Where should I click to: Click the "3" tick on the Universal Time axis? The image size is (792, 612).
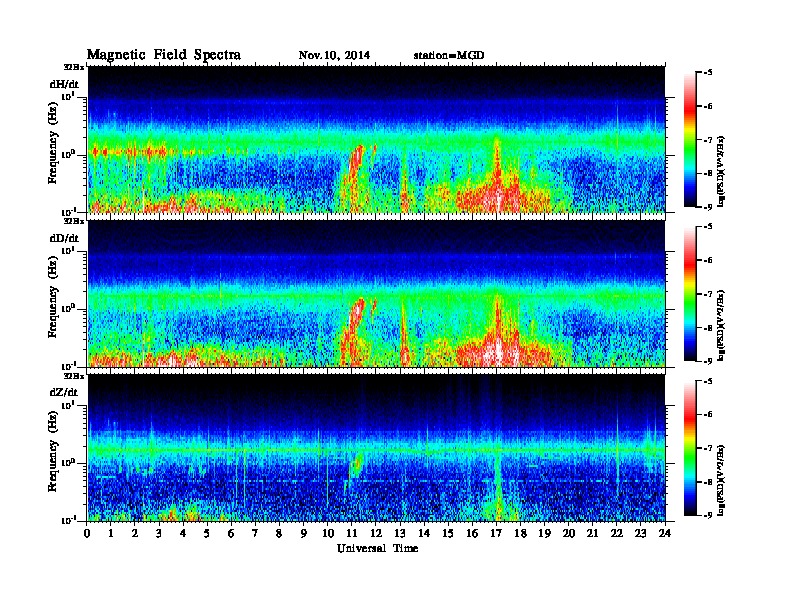pyautogui.click(x=159, y=534)
